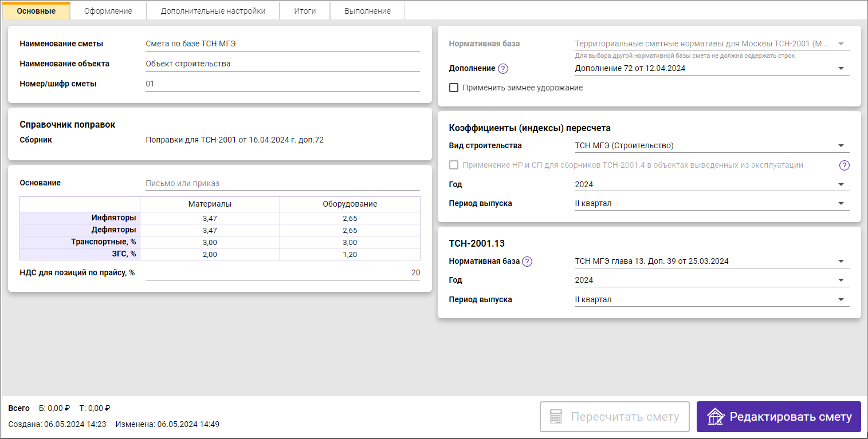
Task: Click the Пересчитать смету button
Action: click(615, 417)
